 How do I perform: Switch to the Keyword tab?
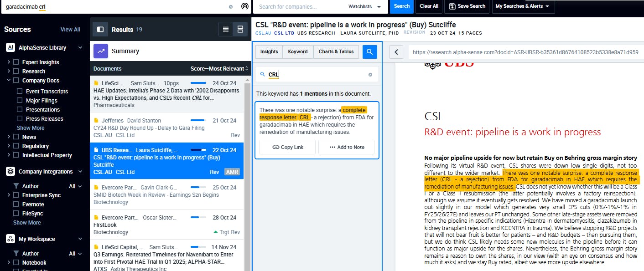pos(298,52)
